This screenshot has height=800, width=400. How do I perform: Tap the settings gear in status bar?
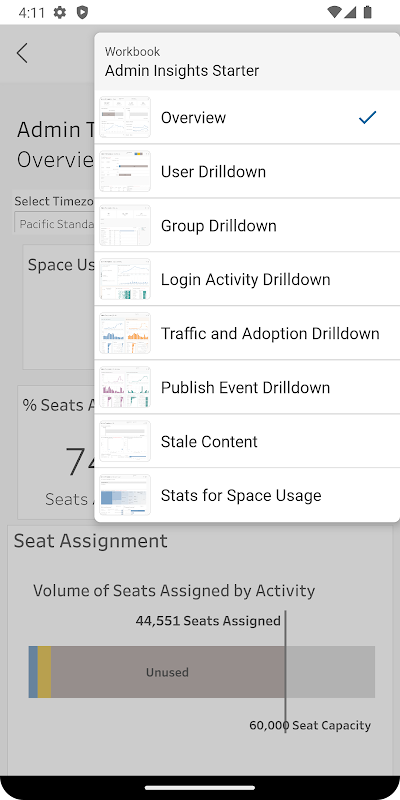pos(60,12)
